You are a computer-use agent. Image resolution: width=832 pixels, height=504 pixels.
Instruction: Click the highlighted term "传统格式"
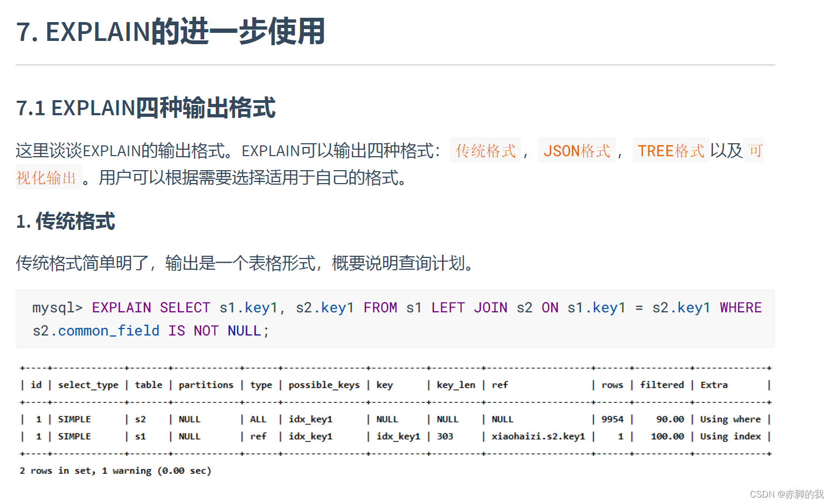coord(486,151)
